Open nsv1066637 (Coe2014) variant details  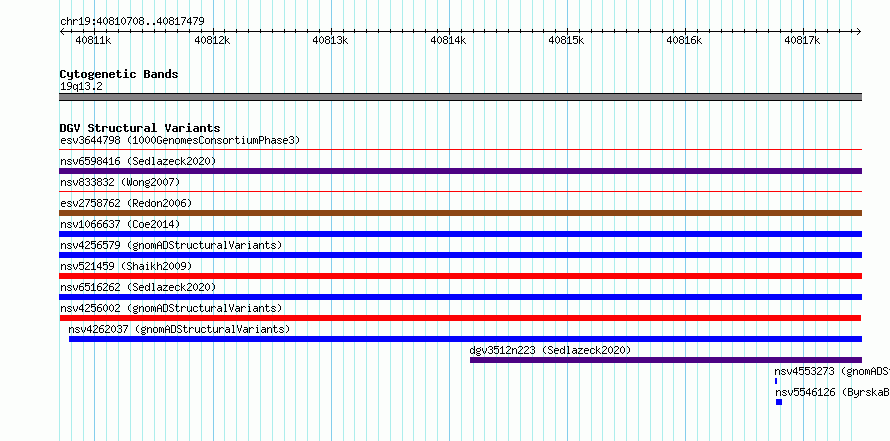coord(120,224)
